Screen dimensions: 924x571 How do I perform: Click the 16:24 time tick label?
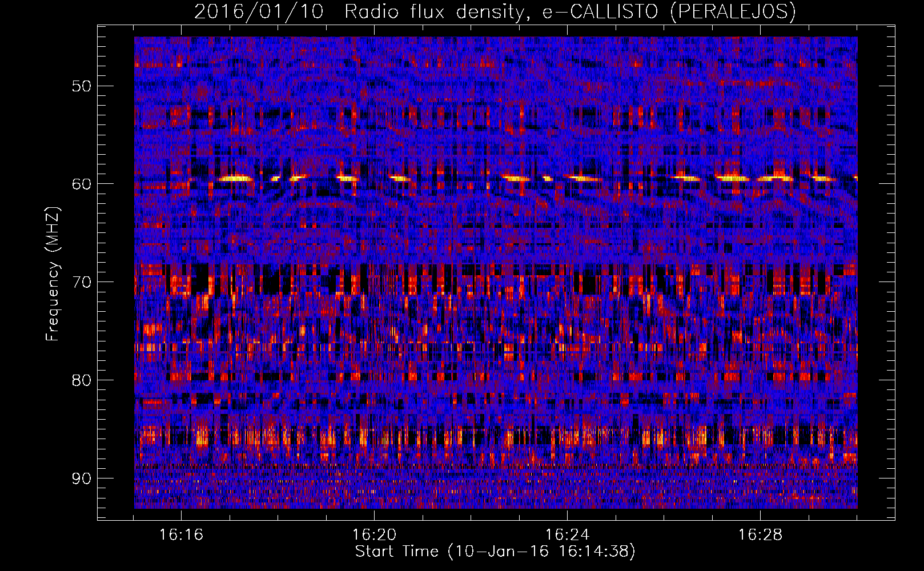tap(567, 535)
